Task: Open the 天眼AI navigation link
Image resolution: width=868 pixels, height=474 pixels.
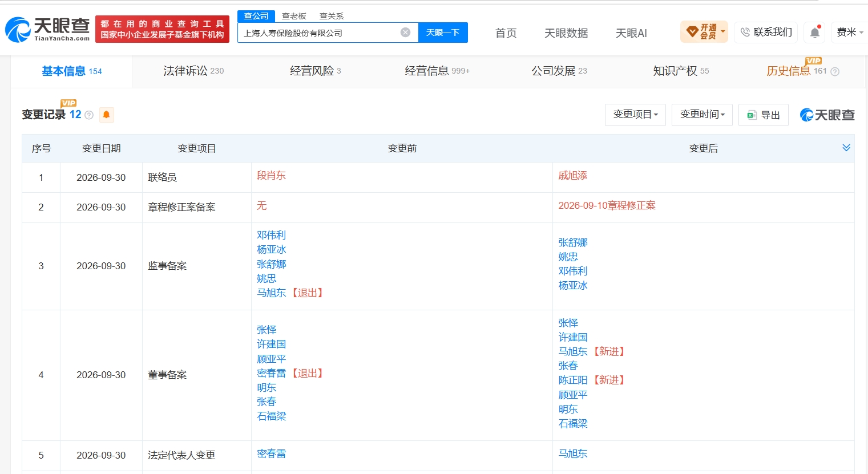Action: coord(631,33)
